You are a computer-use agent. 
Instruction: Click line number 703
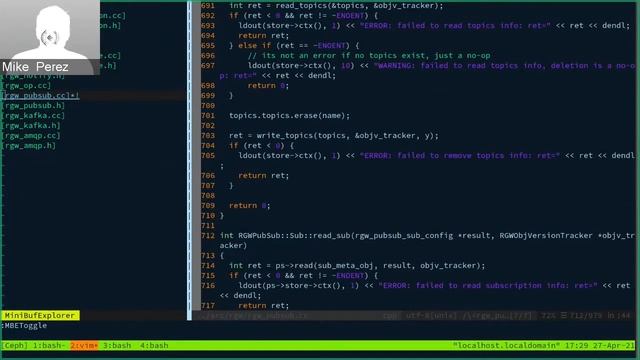click(x=208, y=136)
